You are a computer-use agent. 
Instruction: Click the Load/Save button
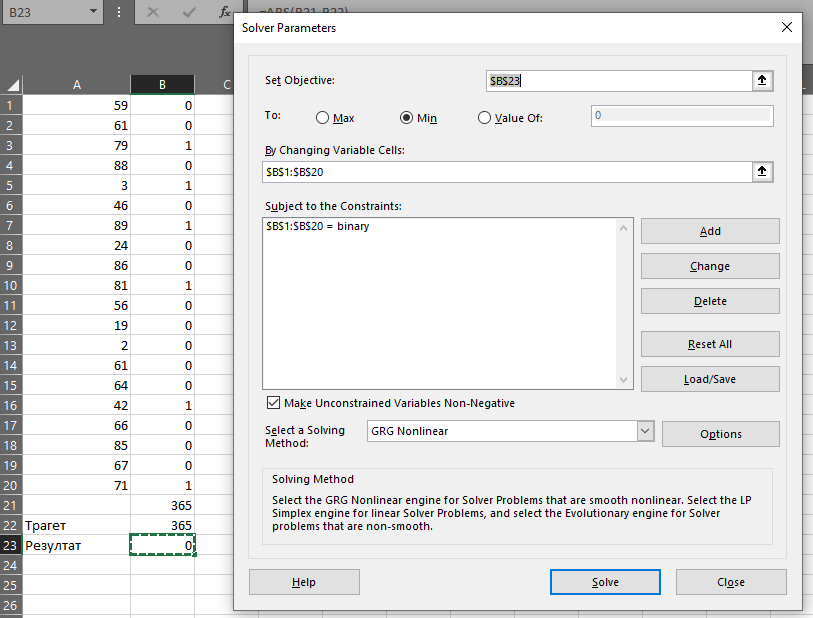coord(710,379)
